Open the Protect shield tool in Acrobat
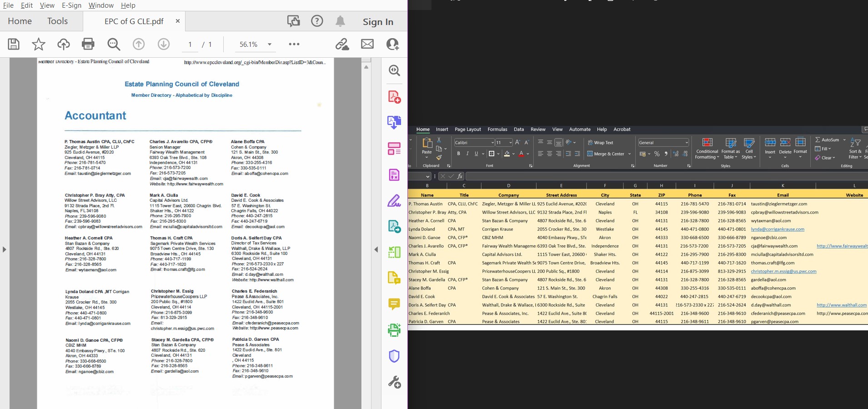 (x=394, y=356)
